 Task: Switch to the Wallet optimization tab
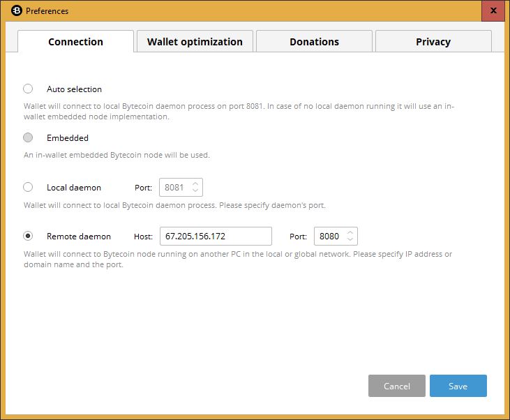click(195, 41)
